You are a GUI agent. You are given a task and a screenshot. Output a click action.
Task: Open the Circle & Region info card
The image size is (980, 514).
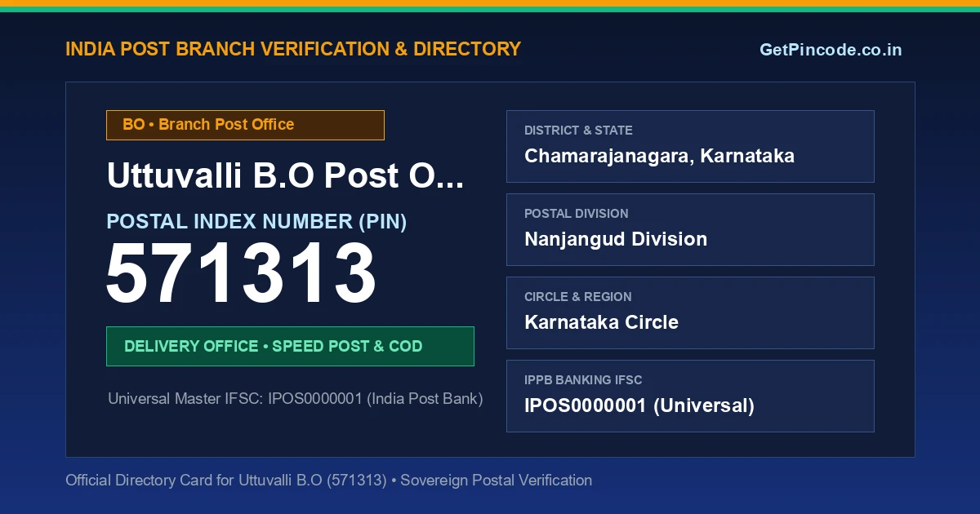click(x=690, y=312)
